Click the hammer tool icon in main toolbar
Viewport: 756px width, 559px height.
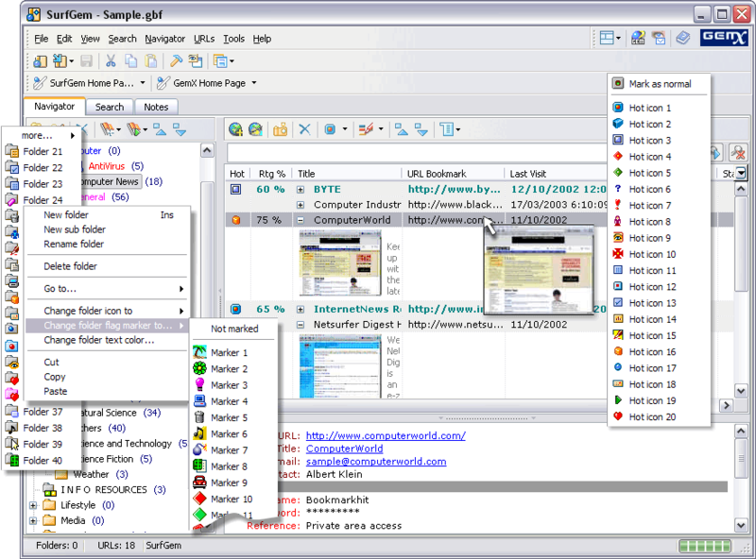pos(176,60)
